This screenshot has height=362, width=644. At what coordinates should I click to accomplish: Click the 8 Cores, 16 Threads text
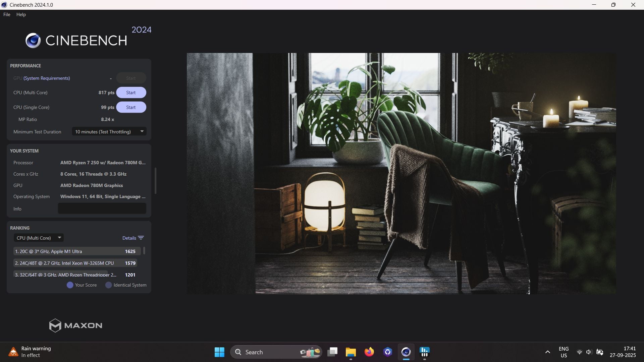coord(93,174)
